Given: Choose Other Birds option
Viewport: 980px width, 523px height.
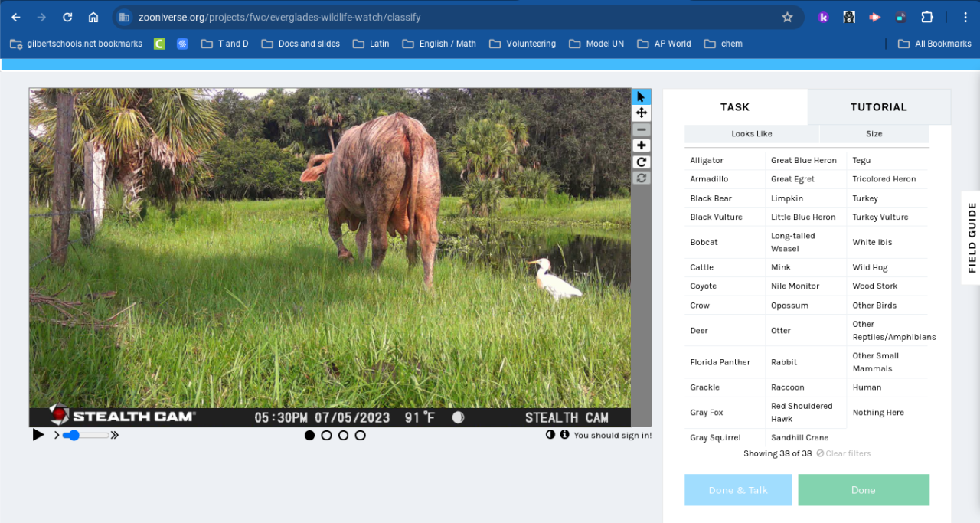Looking at the screenshot, I should click(887, 305).
